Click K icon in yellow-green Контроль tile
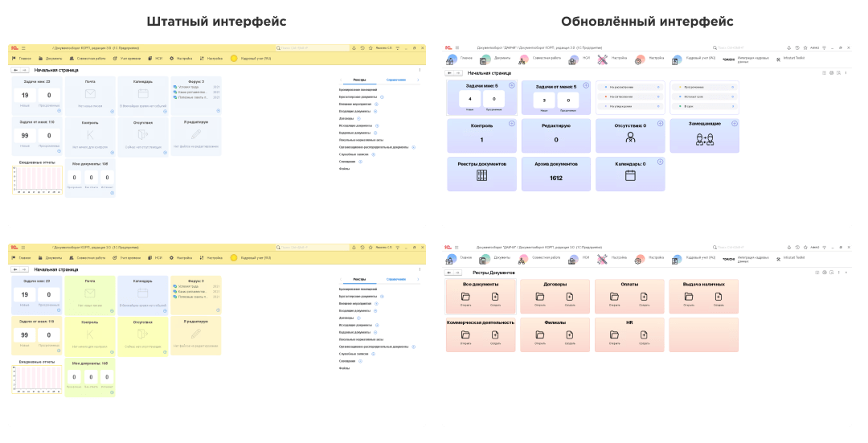 coord(90,335)
